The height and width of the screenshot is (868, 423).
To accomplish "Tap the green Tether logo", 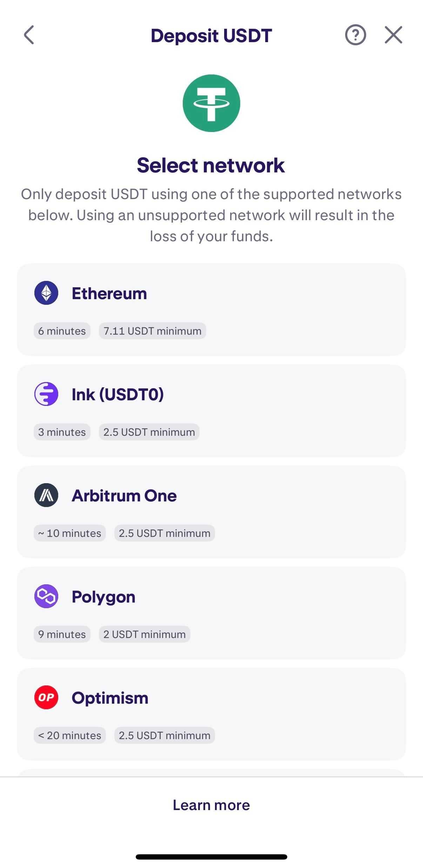I will tap(211, 103).
